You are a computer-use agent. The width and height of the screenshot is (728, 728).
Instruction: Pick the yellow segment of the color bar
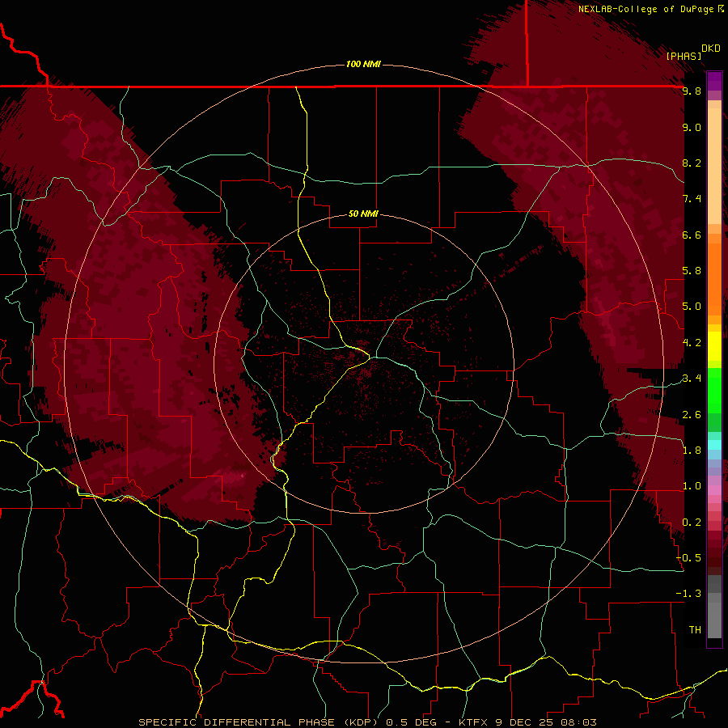click(714, 346)
